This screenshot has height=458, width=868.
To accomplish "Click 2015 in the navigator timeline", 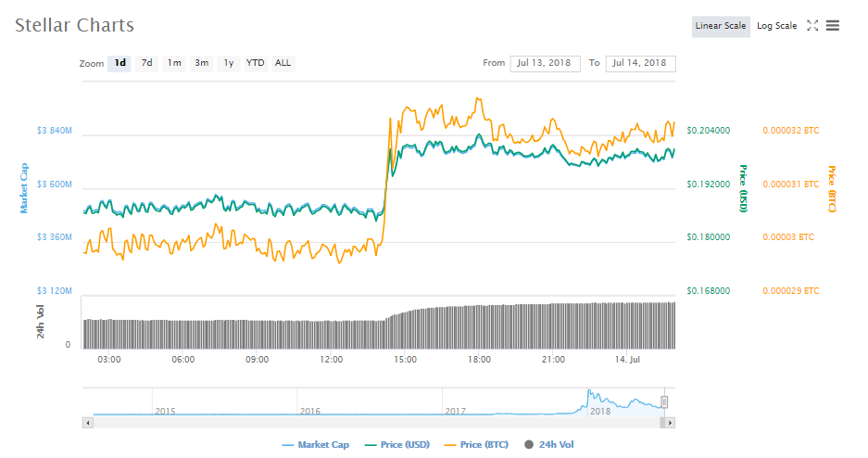I will point(165,411).
